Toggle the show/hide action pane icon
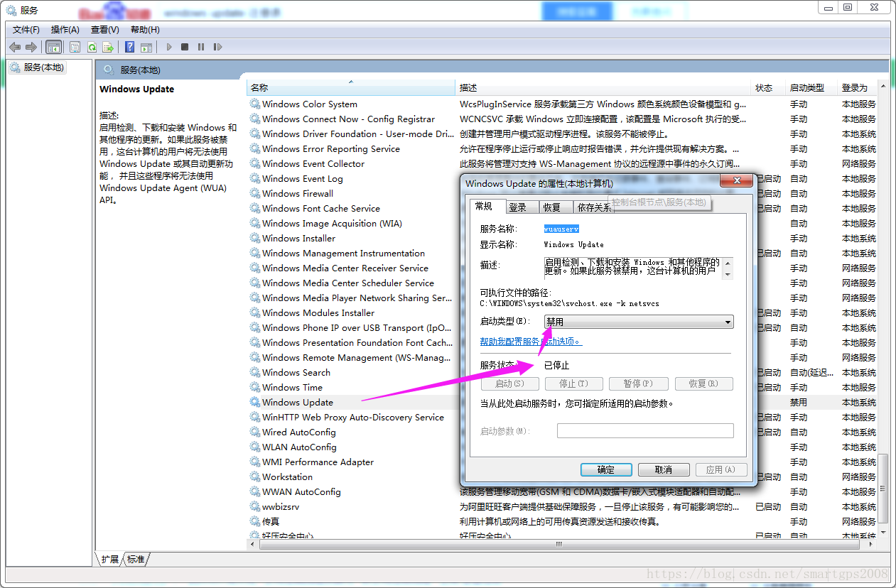896x588 pixels. (x=146, y=47)
